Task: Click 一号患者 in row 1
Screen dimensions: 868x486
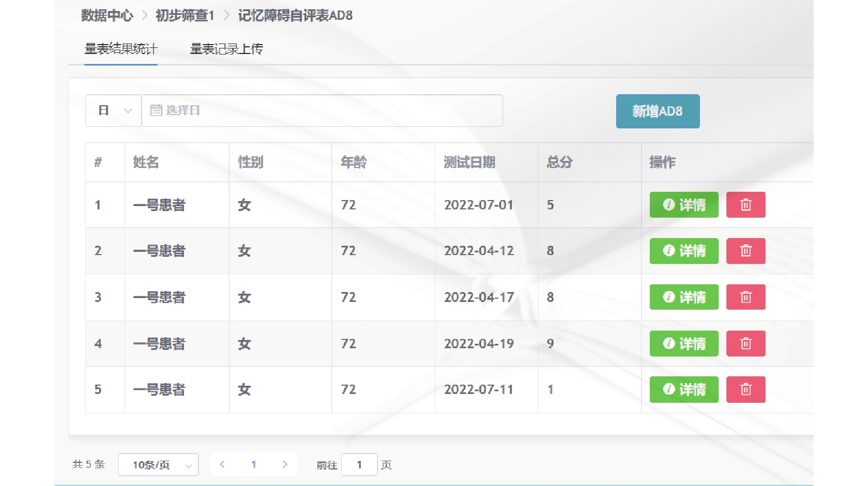Action: click(x=159, y=205)
